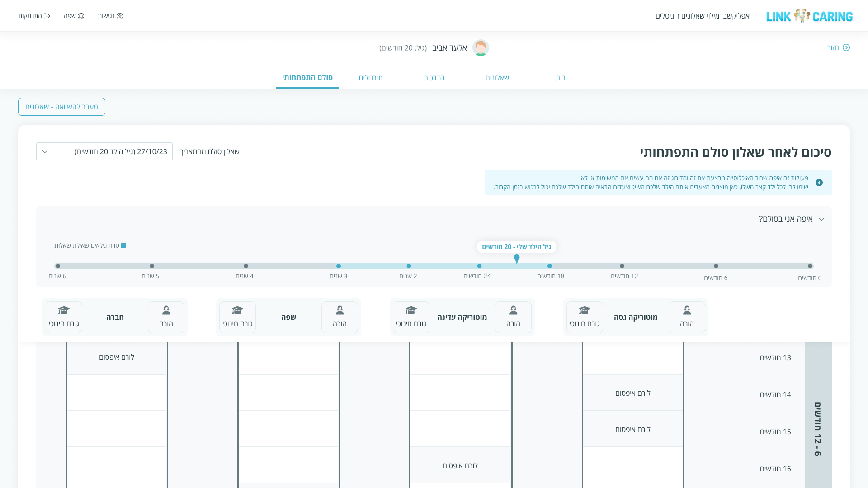Click timeline point 5 שנים
Image resolution: width=868 pixels, height=488 pixels.
click(152, 266)
